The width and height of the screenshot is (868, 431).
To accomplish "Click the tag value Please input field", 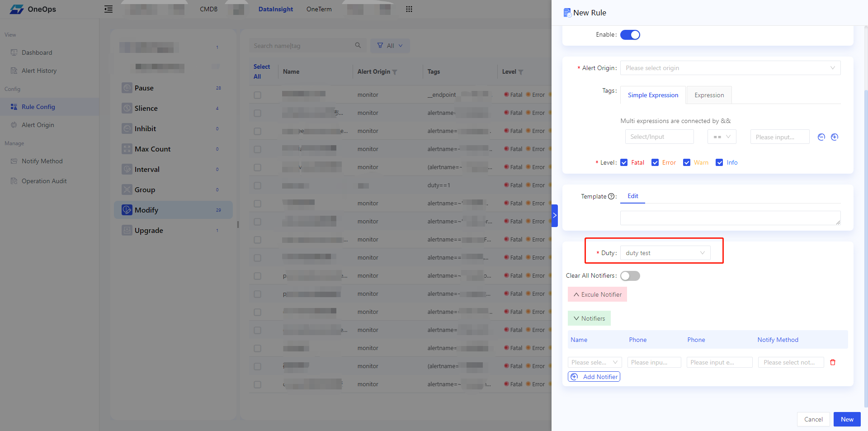I will click(780, 137).
